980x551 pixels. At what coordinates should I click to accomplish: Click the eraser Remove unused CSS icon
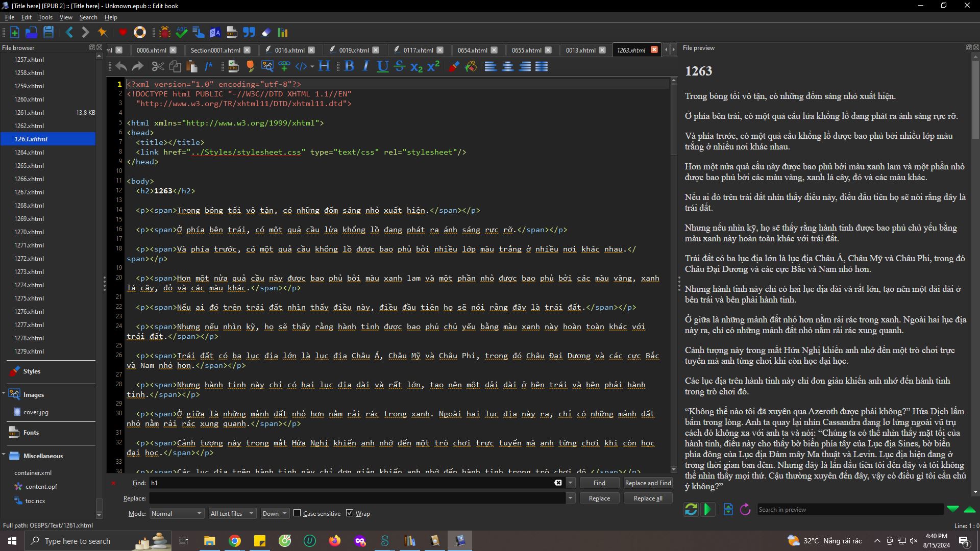266,33
